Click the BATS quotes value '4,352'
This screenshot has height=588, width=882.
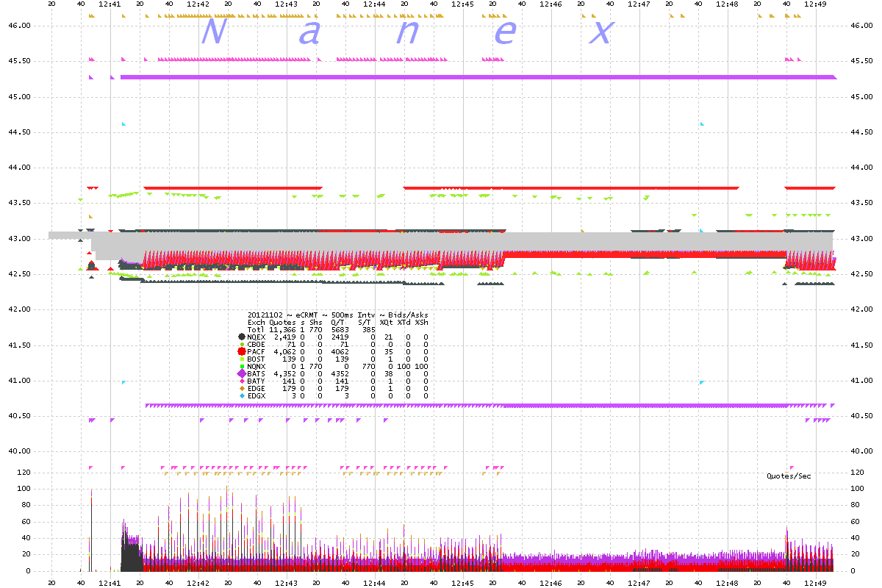coord(284,373)
